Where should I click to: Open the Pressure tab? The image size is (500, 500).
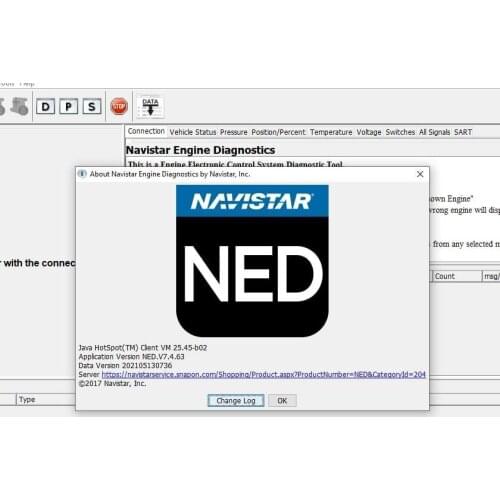pos(234,132)
